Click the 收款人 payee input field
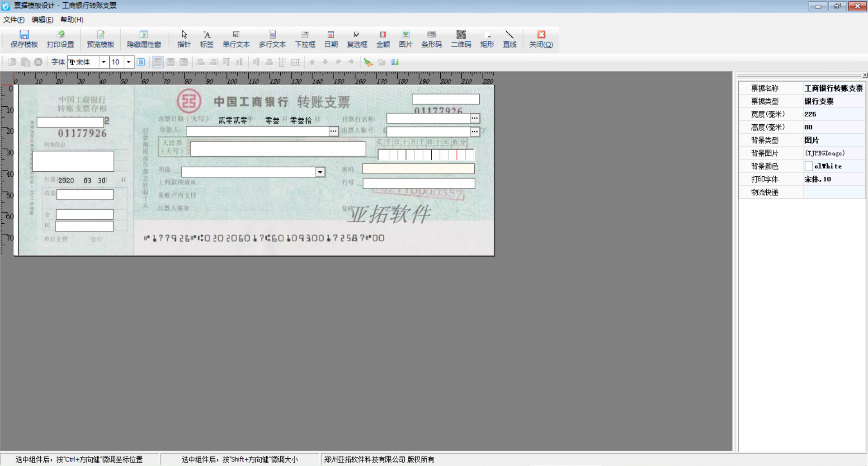 point(258,131)
